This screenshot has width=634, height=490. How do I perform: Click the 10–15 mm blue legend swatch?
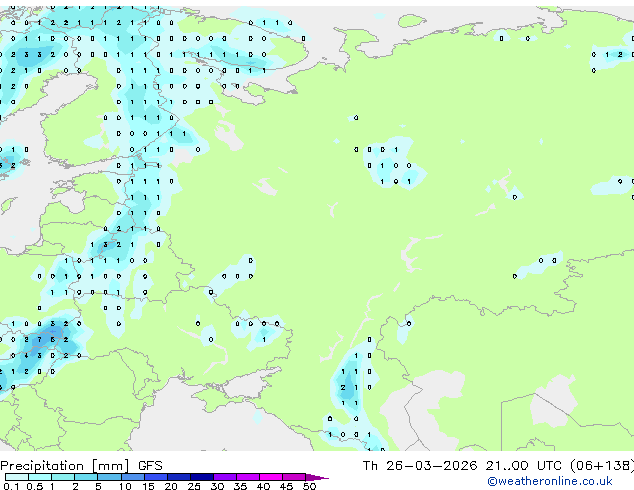pos(133,477)
